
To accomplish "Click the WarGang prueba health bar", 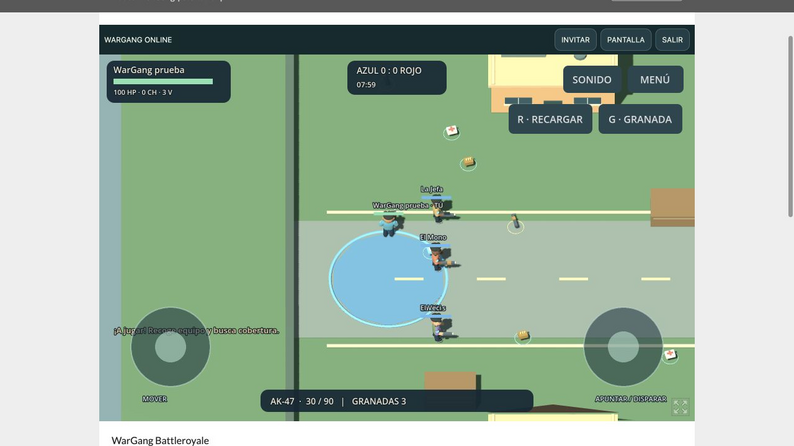I will coord(163,82).
